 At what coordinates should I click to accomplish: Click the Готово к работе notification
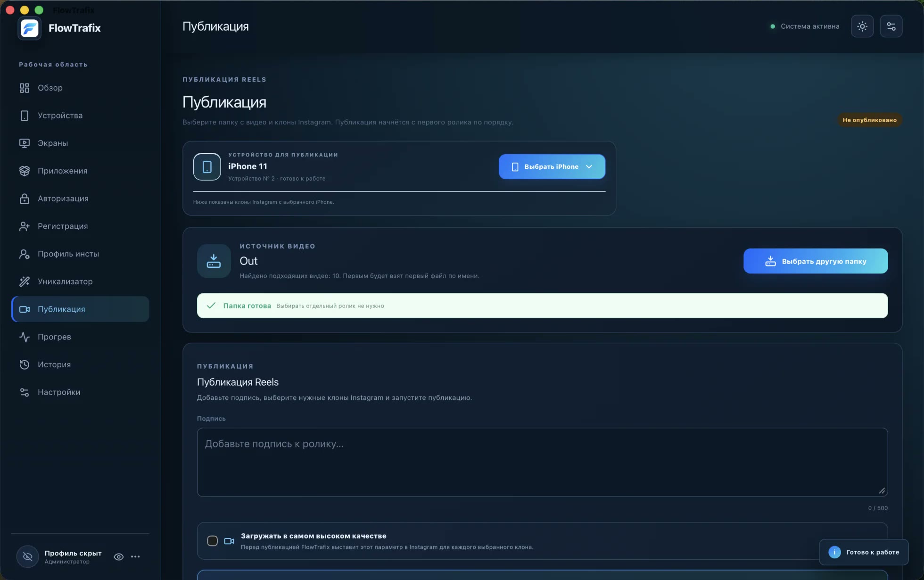coord(864,552)
